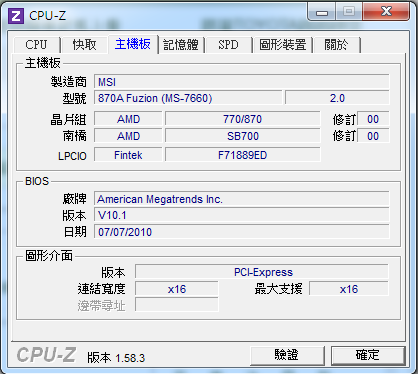Switch to the CPU tab

[x=36, y=45]
